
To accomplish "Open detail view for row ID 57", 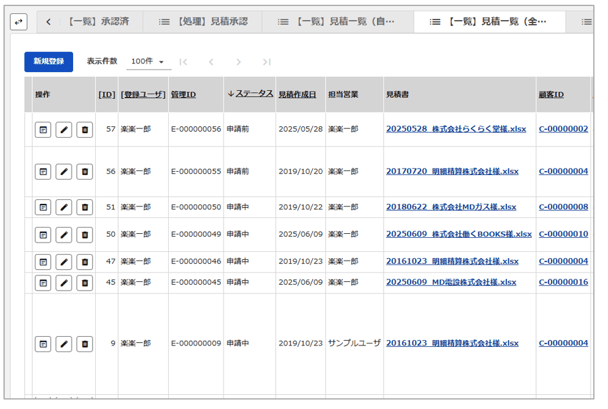I will point(43,129).
